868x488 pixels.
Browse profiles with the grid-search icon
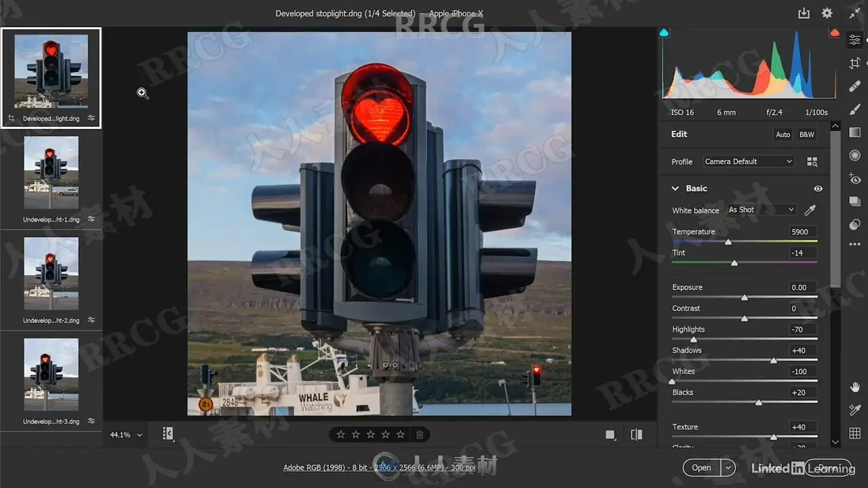click(812, 161)
